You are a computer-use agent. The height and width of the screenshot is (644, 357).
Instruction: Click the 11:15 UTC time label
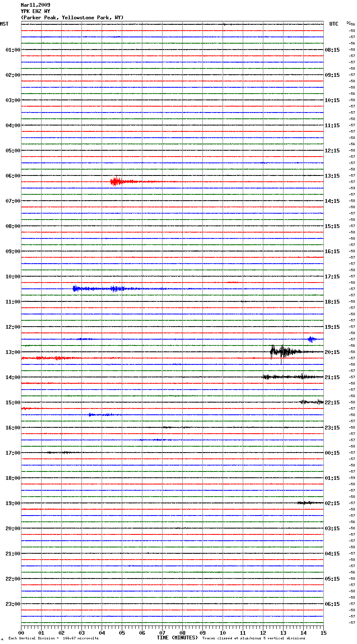coord(332,126)
